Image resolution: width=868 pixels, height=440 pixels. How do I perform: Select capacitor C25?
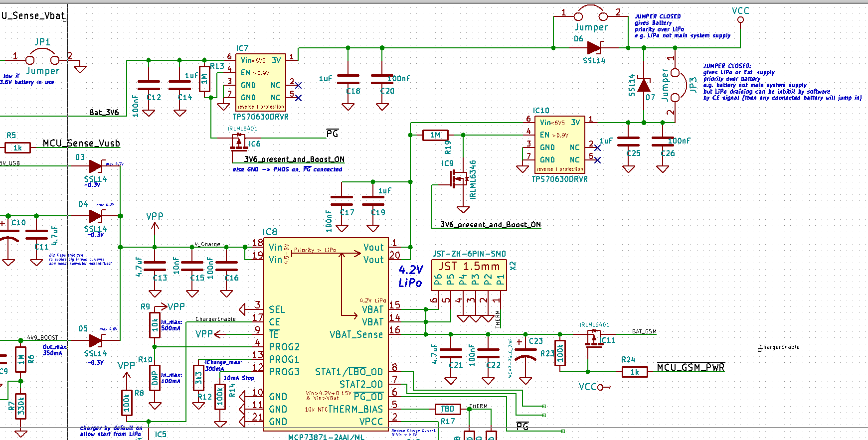pyautogui.click(x=628, y=142)
